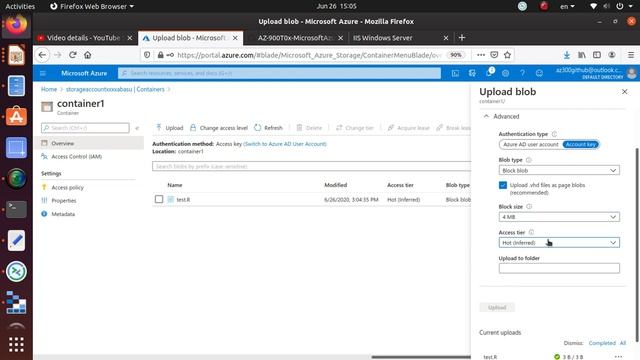
Task: Open Azure notifications bell
Action: coord(489,73)
